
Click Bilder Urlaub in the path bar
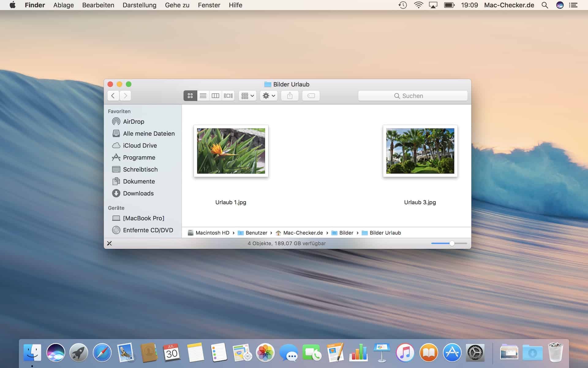click(381, 233)
